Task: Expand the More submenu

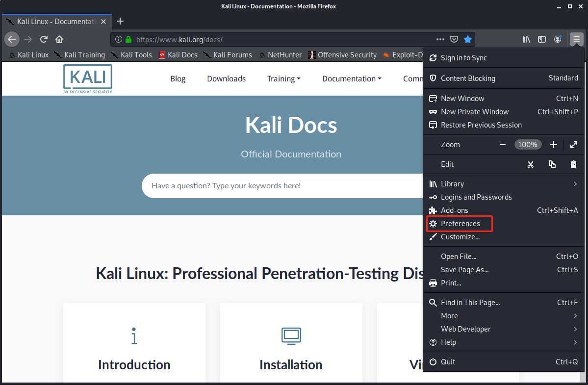Action: pos(503,316)
